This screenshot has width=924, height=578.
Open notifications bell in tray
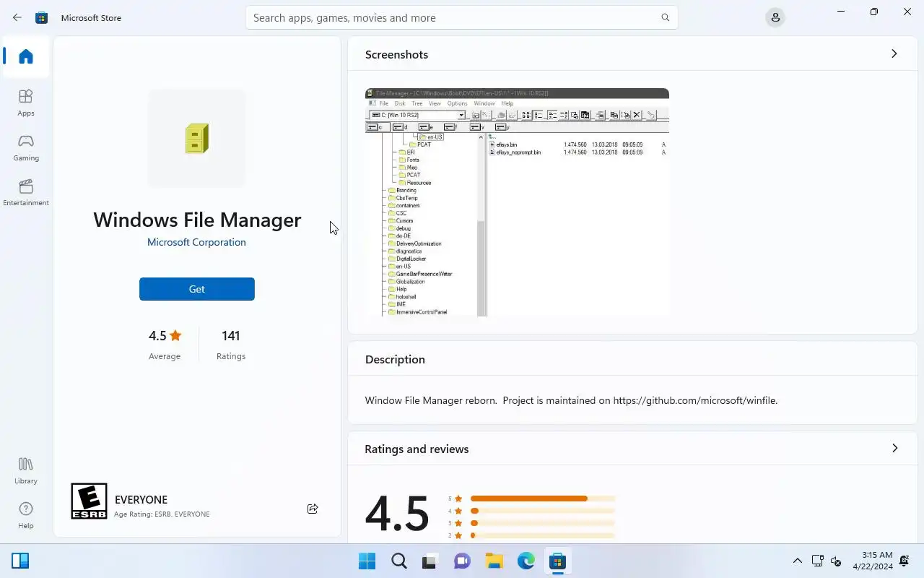point(905,561)
